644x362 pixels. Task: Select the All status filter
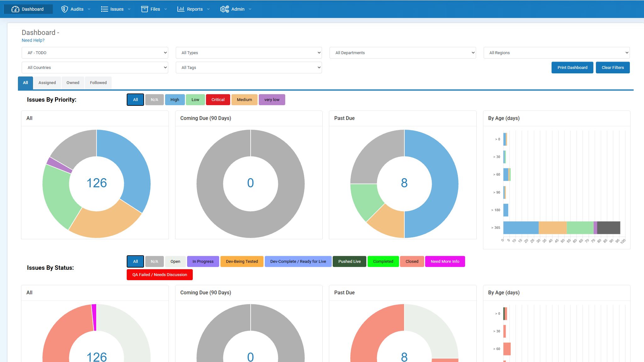(x=136, y=262)
